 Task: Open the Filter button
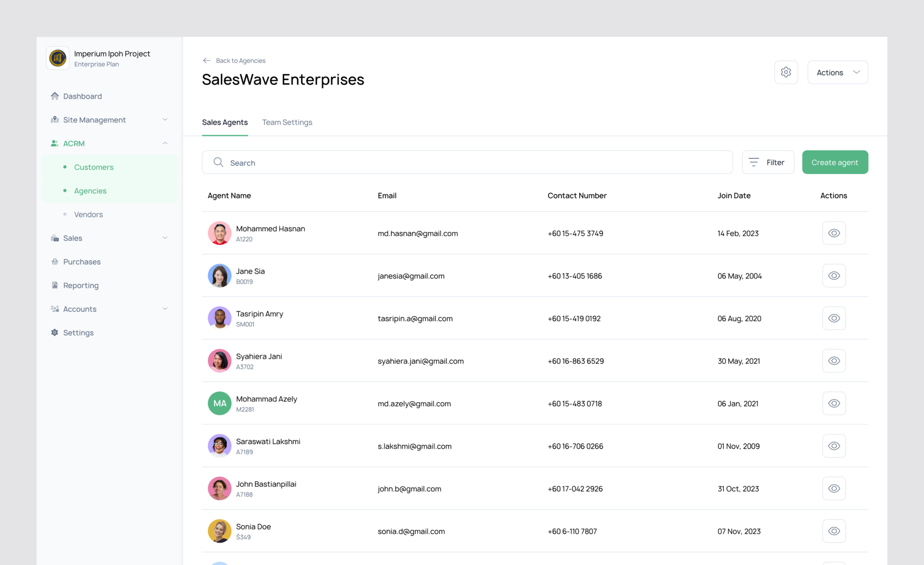tap(768, 162)
